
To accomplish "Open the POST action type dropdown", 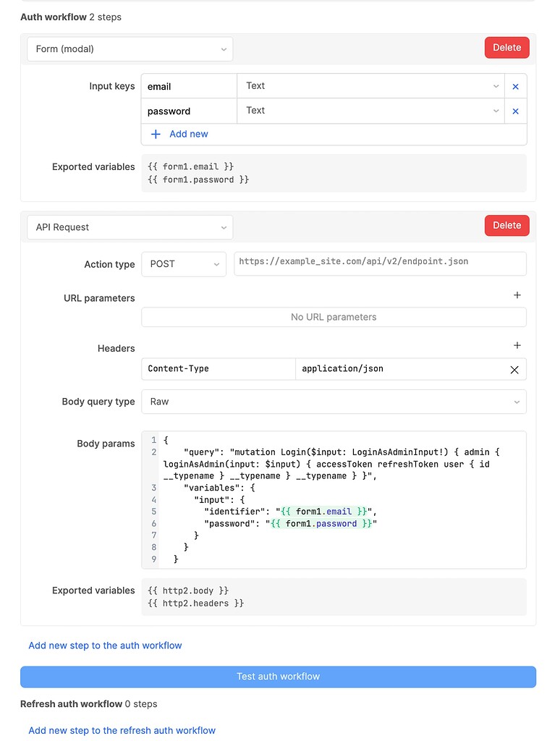I will (x=183, y=264).
